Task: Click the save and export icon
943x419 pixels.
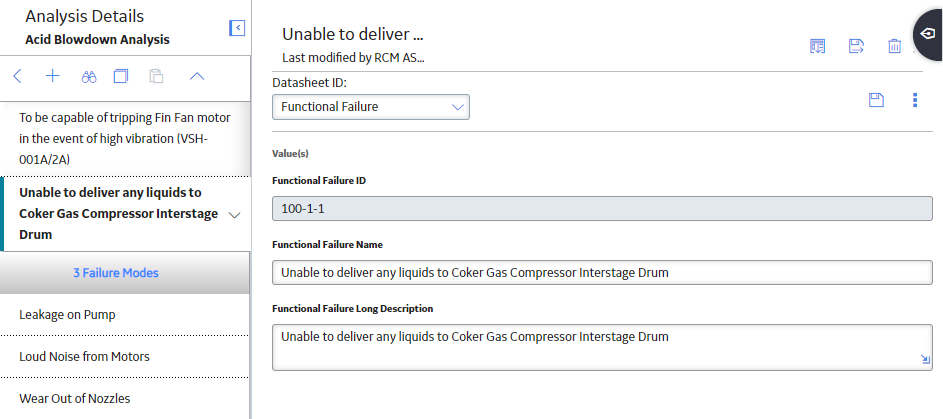Action: pyautogui.click(x=856, y=46)
